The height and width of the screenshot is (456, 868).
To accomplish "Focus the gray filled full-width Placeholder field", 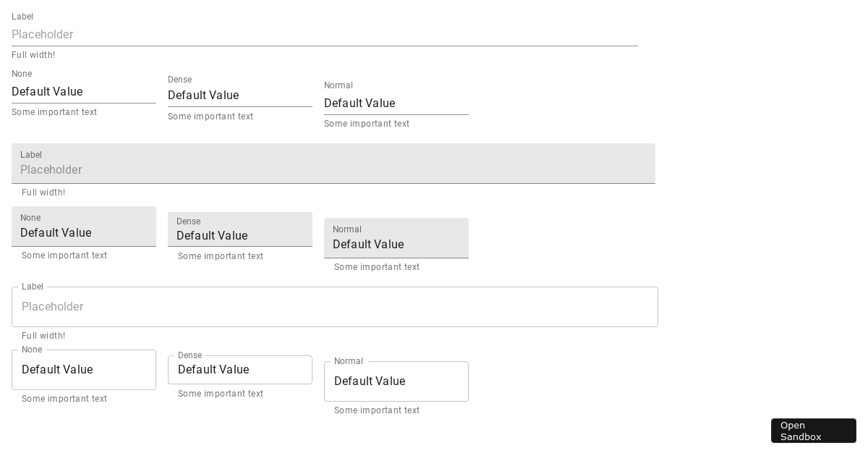I will tap(333, 164).
